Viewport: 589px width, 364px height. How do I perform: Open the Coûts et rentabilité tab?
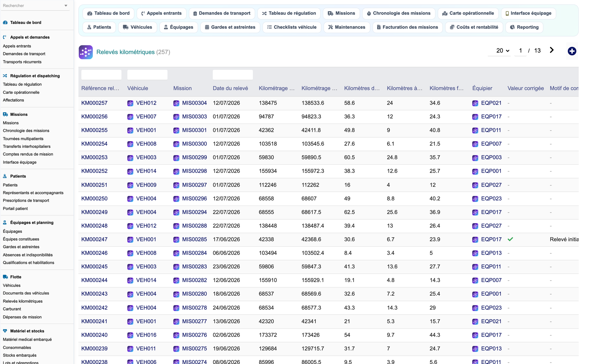474,27
